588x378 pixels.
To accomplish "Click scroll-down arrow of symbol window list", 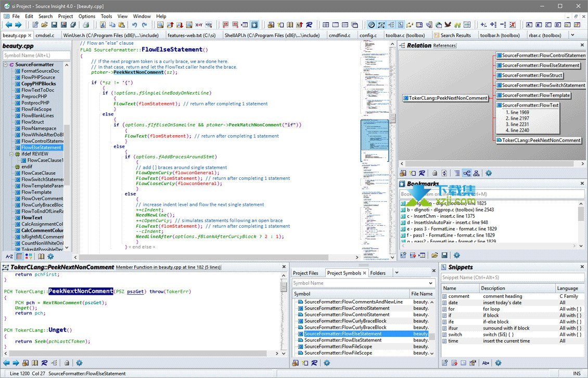I will point(67,247).
